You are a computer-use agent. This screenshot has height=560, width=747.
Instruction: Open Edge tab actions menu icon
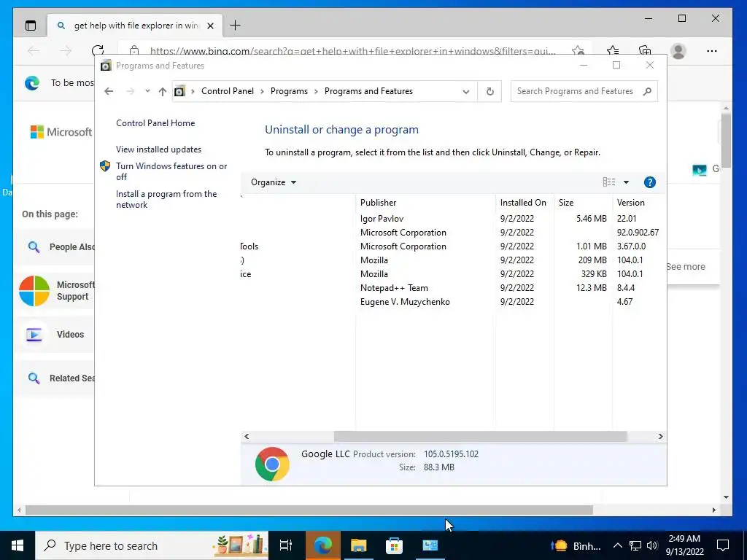pos(31,26)
